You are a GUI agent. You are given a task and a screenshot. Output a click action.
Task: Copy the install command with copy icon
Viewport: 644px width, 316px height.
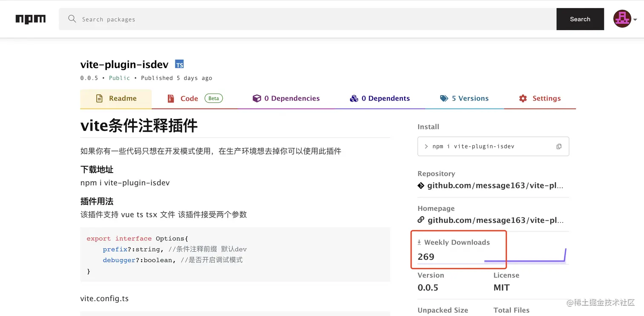559,146
